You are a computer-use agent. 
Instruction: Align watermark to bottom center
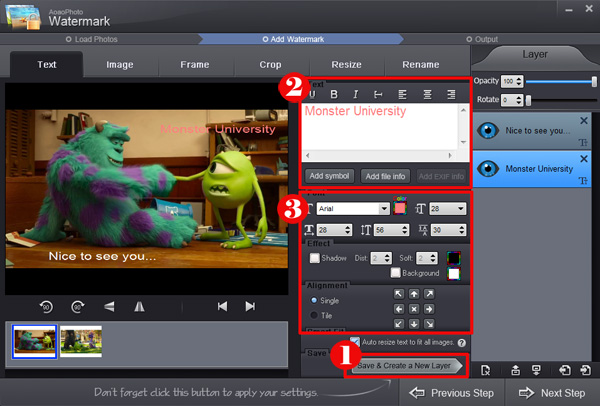(414, 324)
